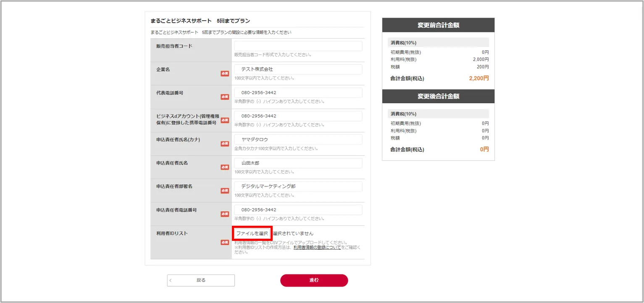This screenshot has width=644, height=303.
Task: Select the department field showing デジタルマーケティング部
Action: coord(298,186)
